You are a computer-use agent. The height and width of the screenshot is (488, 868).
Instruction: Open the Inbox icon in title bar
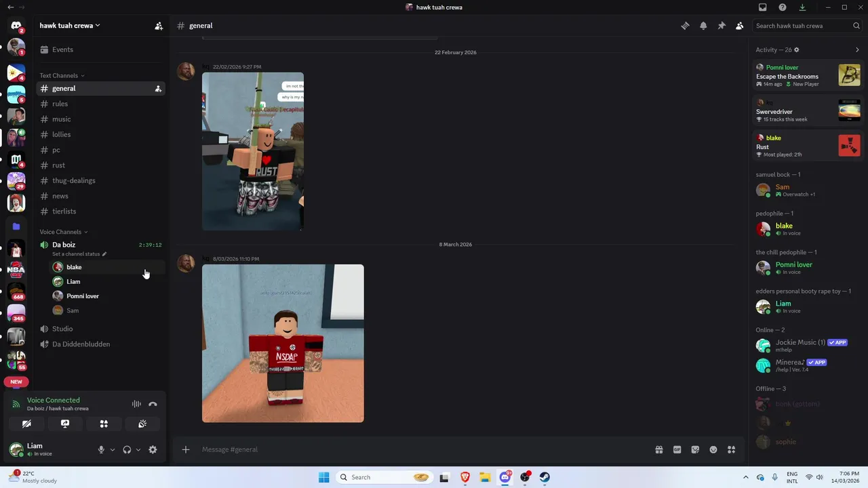[763, 7]
